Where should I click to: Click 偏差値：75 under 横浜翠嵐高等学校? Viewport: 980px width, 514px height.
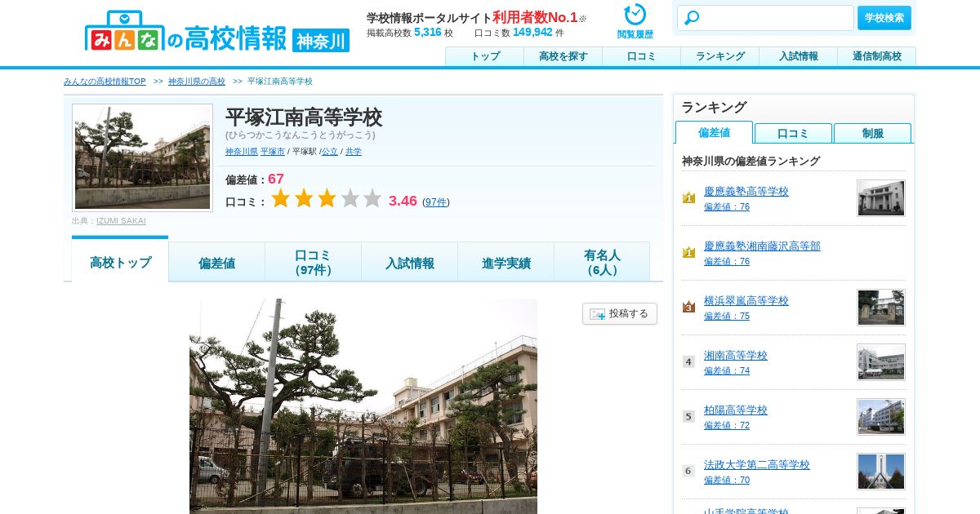point(727,316)
